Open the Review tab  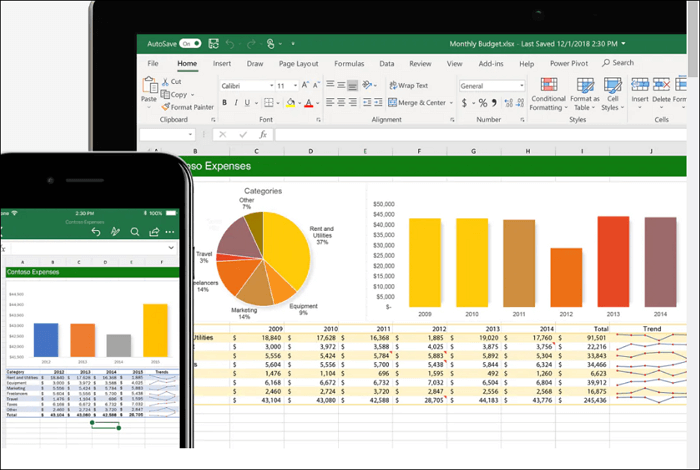pos(420,63)
